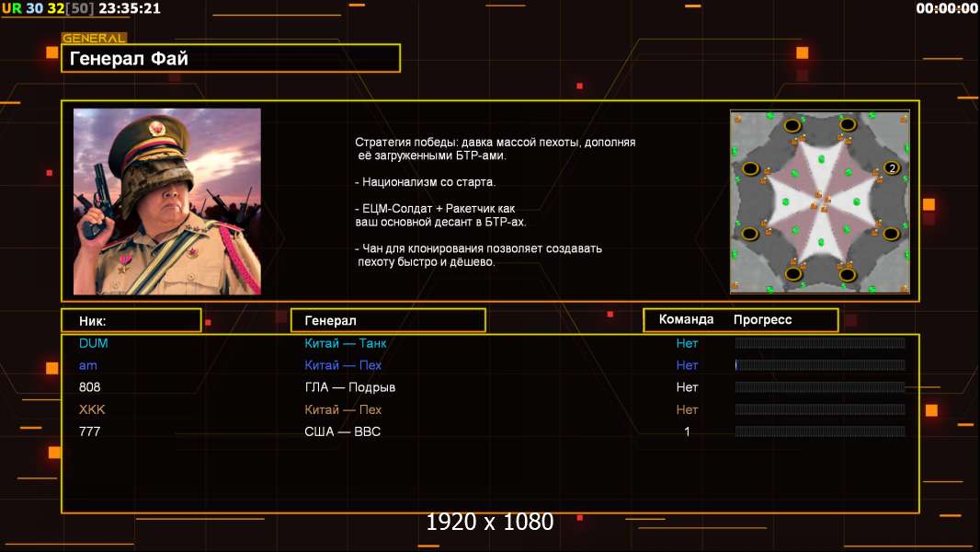Click team value 'Нет' for XKK
This screenshot has width=980, height=552.
tap(687, 409)
